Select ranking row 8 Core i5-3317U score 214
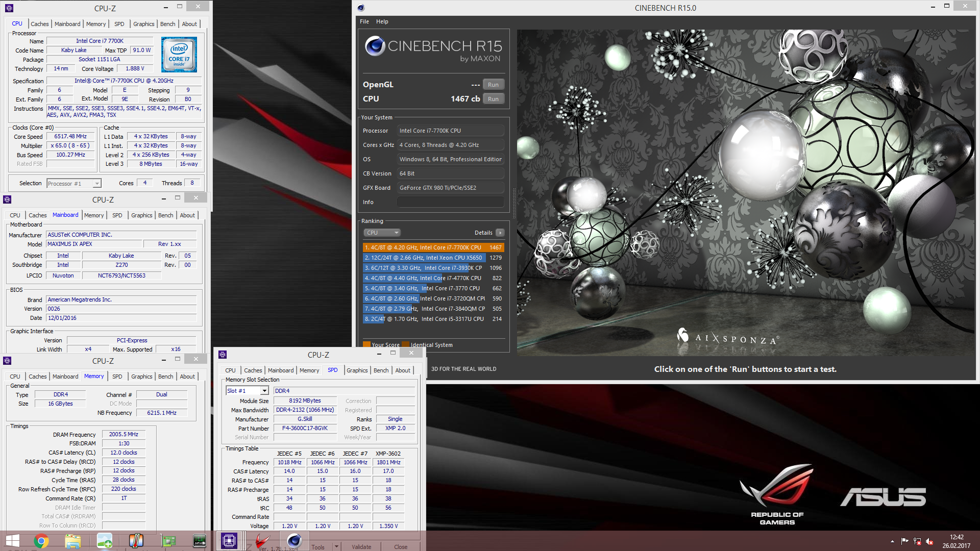The height and width of the screenshot is (551, 980). pyautogui.click(x=433, y=319)
